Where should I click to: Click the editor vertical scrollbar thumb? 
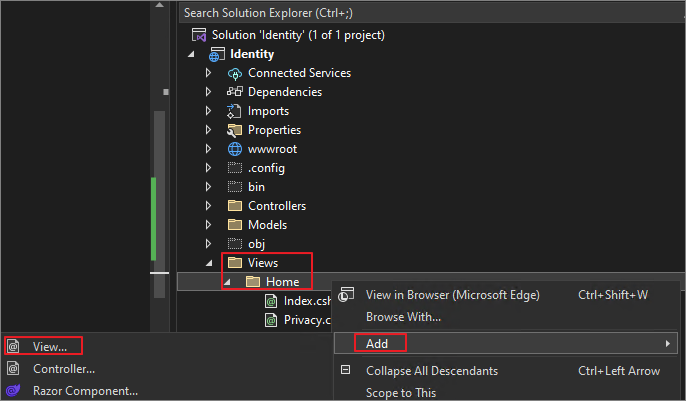click(x=159, y=205)
